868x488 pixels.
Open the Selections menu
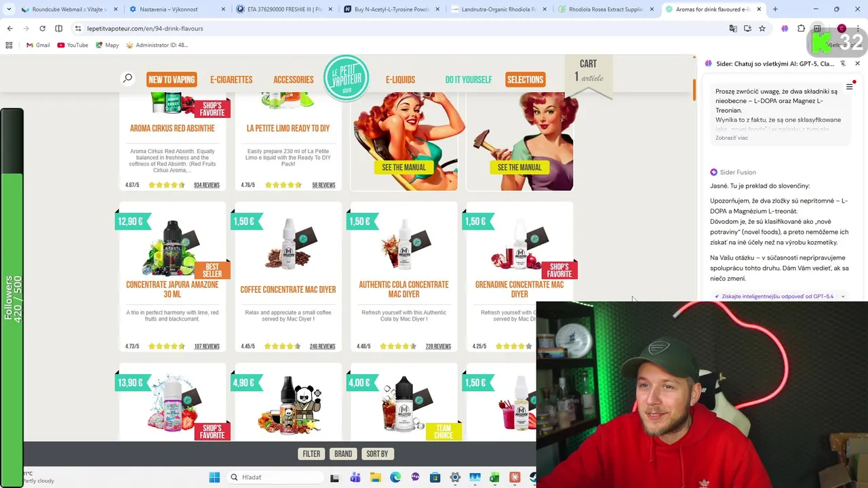[526, 79]
